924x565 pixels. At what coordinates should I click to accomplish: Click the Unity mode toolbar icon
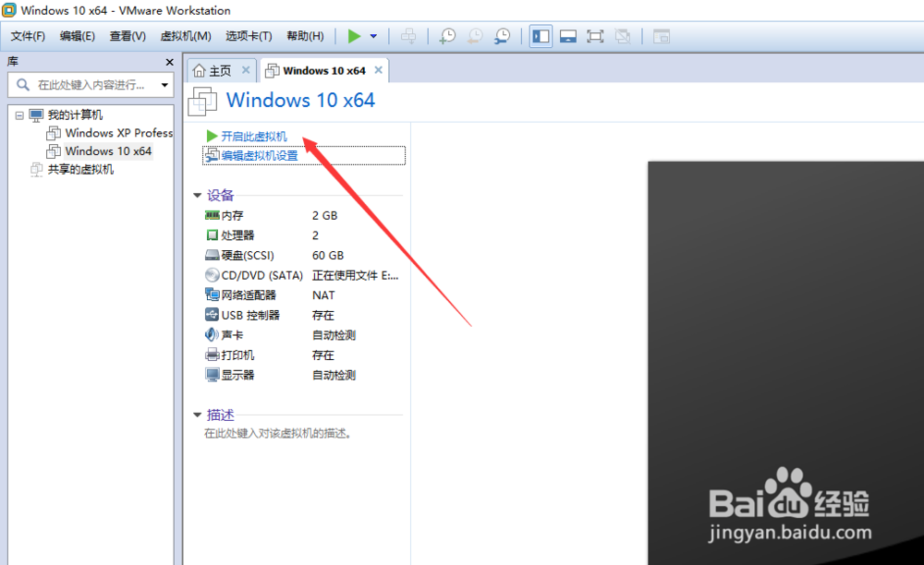[x=622, y=37]
